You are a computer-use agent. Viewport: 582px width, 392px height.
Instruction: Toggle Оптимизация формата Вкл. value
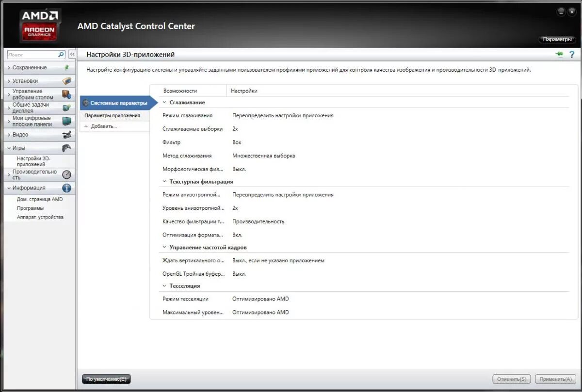coord(237,235)
